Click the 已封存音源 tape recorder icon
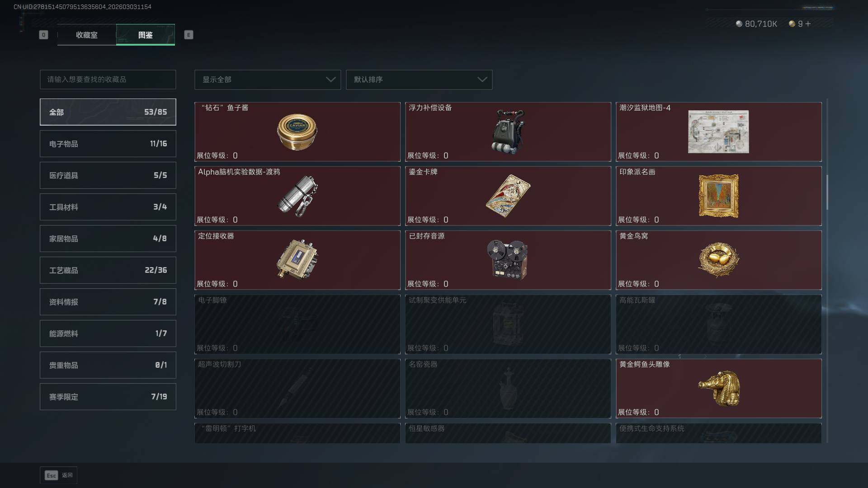The width and height of the screenshot is (868, 488). tap(507, 259)
